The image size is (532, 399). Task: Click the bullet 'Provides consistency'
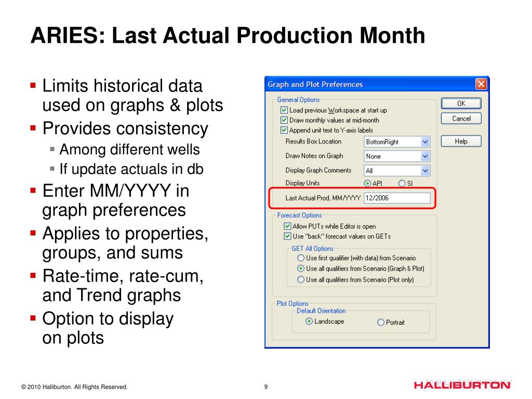click(125, 129)
